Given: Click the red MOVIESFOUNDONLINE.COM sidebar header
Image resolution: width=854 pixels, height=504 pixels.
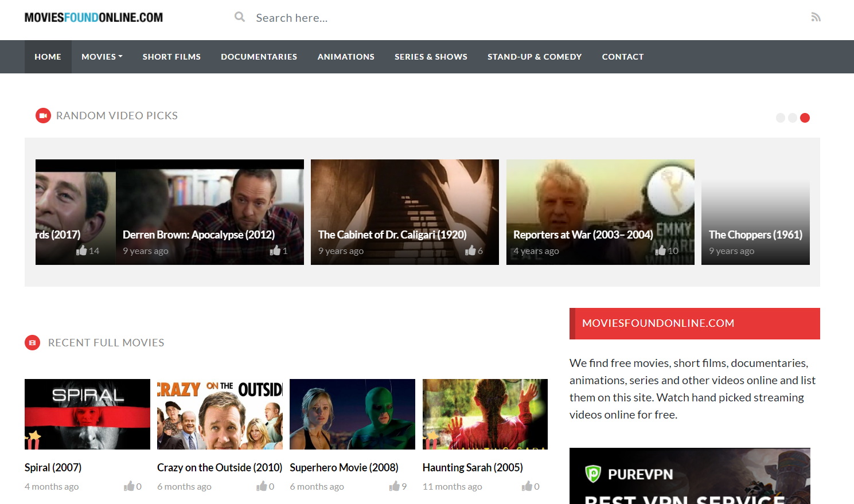Looking at the screenshot, I should tap(695, 323).
